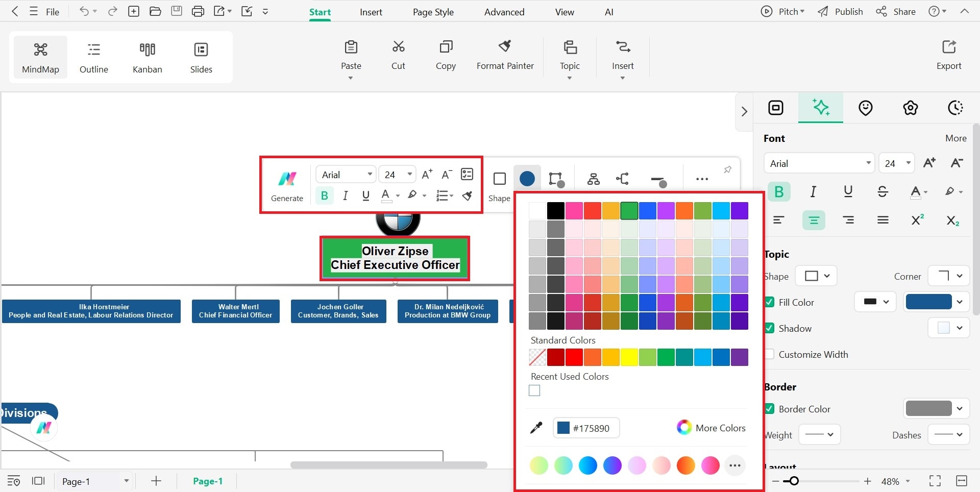Open the Style panel tab icon
Viewport: 980px width, 492px height.
[776, 108]
